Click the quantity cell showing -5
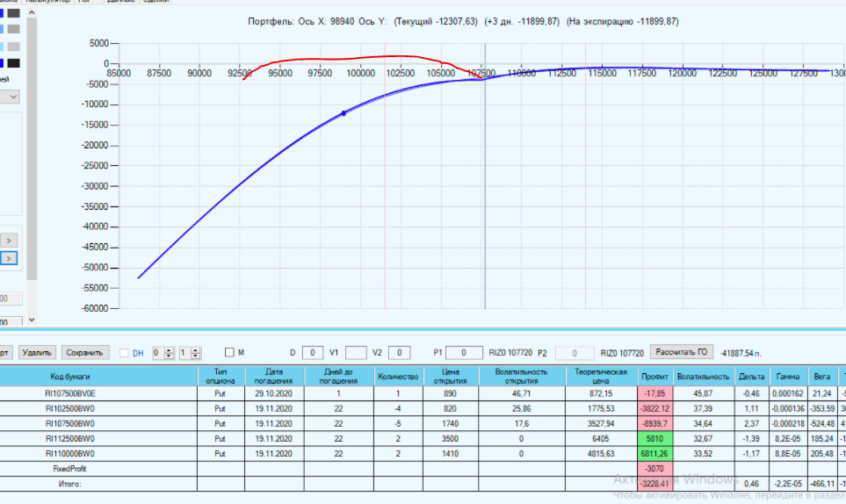 point(398,424)
